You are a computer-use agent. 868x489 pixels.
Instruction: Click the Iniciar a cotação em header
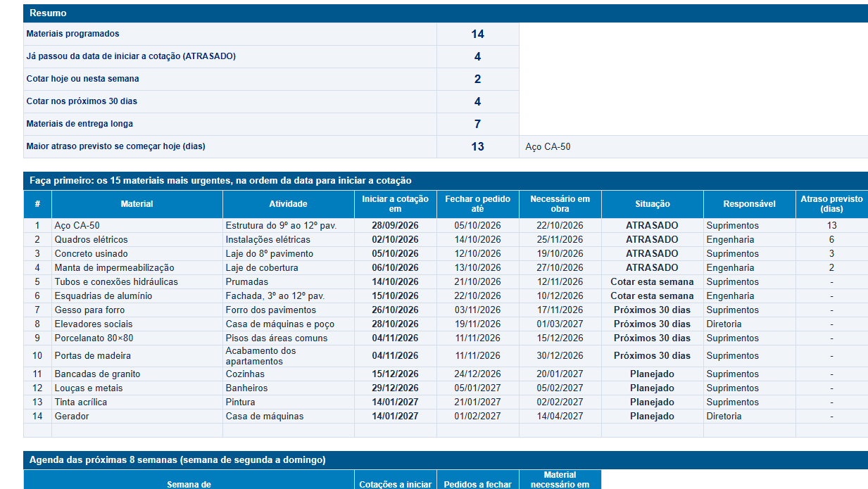click(x=395, y=204)
